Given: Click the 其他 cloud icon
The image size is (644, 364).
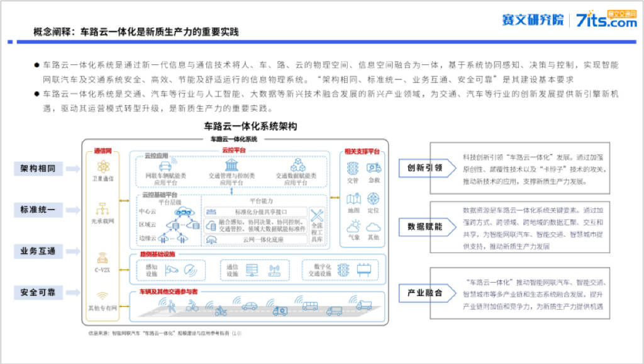Looking at the screenshot, I should (x=374, y=227).
